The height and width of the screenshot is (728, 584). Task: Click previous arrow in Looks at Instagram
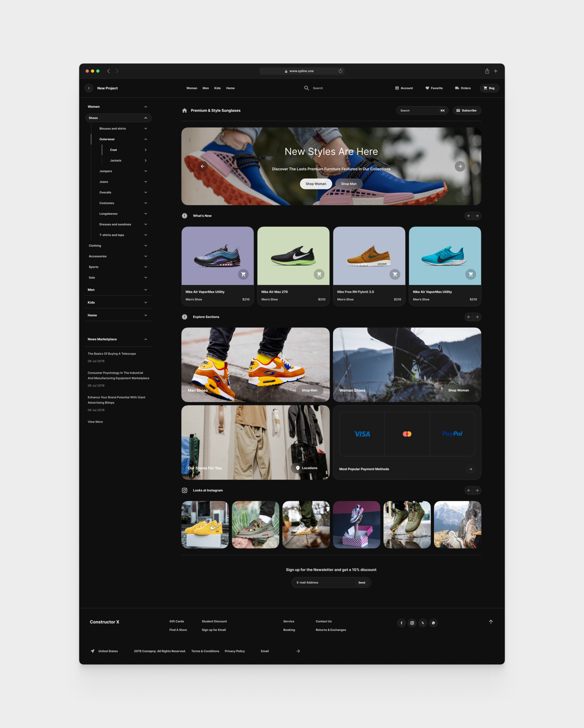click(x=469, y=490)
